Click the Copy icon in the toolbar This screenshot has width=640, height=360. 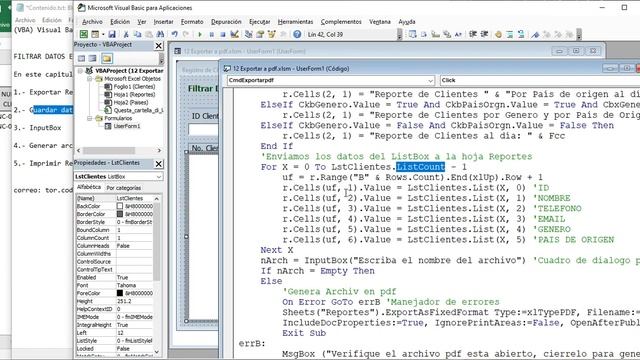(138, 35)
